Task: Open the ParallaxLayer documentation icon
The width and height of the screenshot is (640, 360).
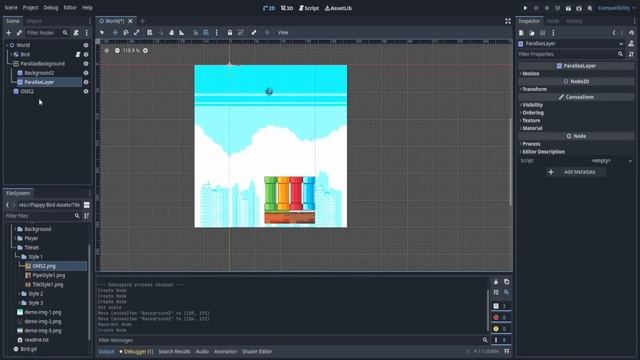Action: point(631,44)
